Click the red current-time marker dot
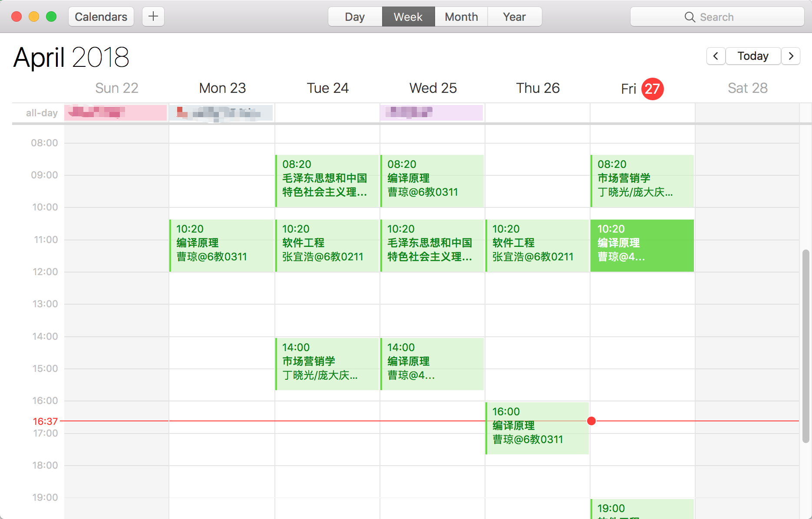Screen dimensions: 812x519 (x=591, y=421)
